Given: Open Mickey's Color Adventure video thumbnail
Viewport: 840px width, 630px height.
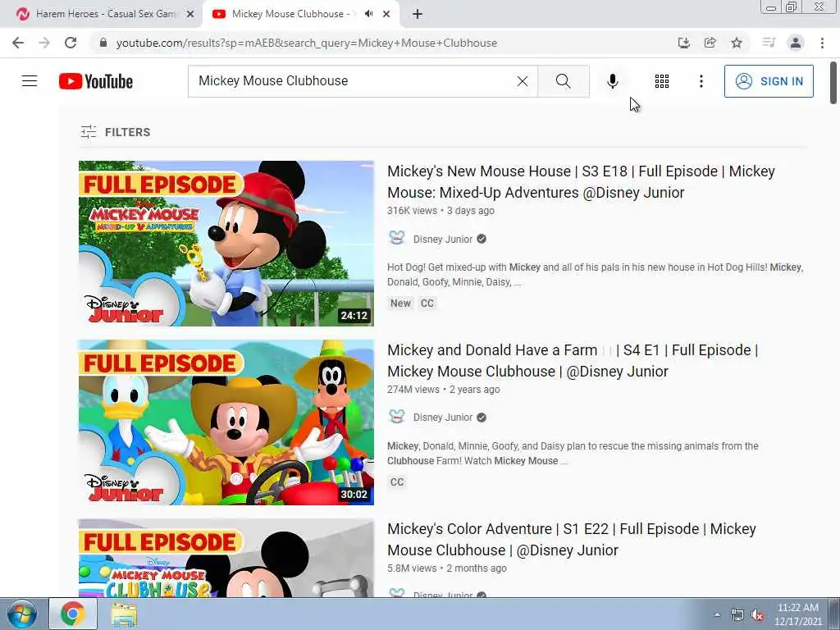Looking at the screenshot, I should [226, 558].
